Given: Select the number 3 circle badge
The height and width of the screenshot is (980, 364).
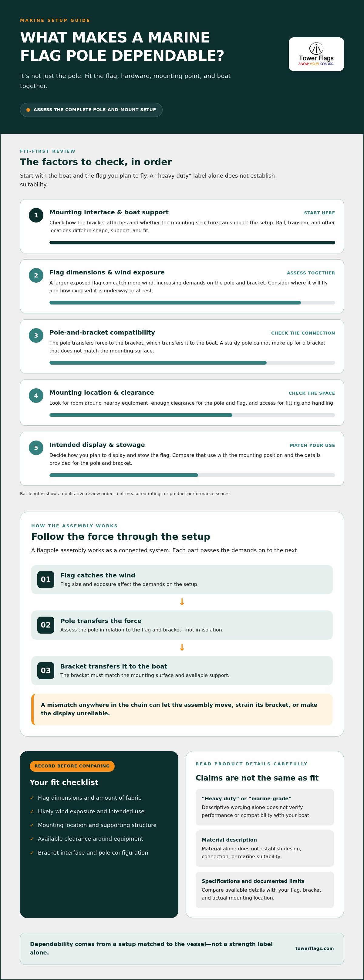Looking at the screenshot, I should (36, 335).
